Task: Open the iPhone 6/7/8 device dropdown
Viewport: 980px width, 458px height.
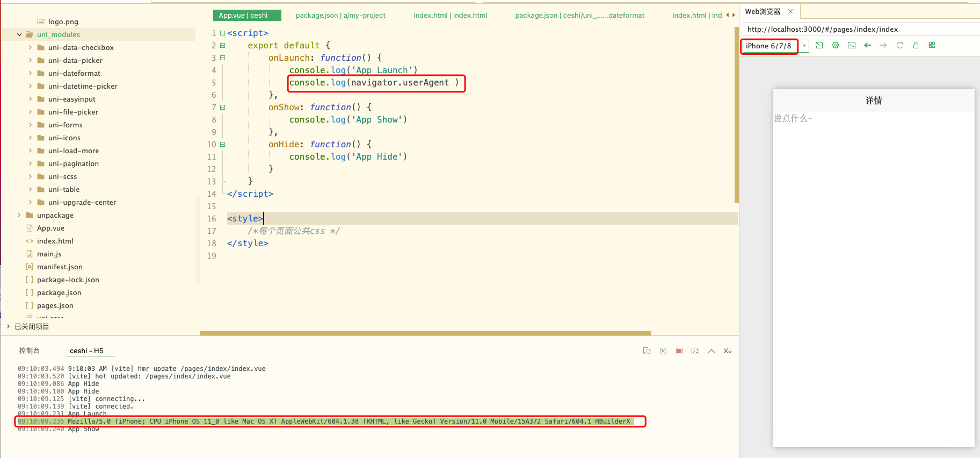Action: click(804, 46)
